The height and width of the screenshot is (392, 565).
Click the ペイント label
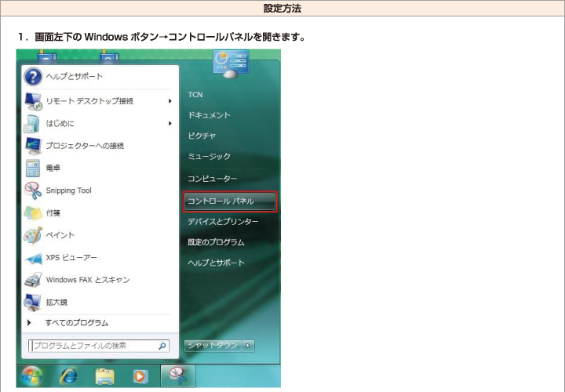click(x=60, y=235)
